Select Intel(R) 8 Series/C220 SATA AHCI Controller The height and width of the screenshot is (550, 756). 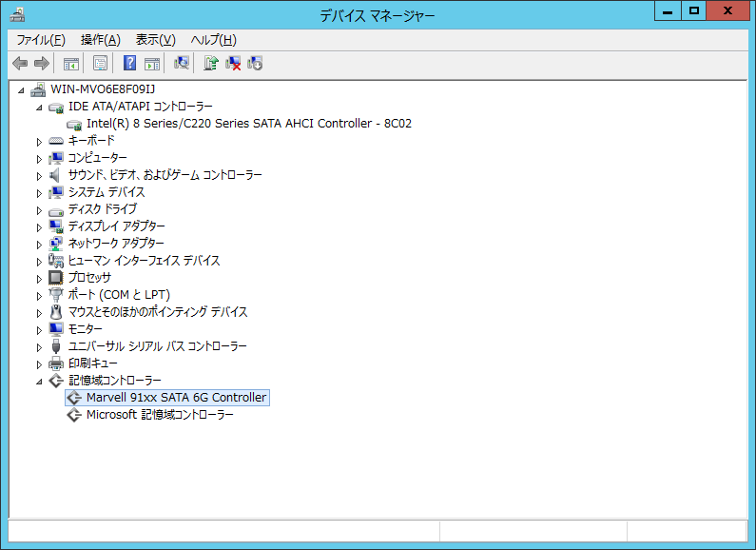[249, 124]
